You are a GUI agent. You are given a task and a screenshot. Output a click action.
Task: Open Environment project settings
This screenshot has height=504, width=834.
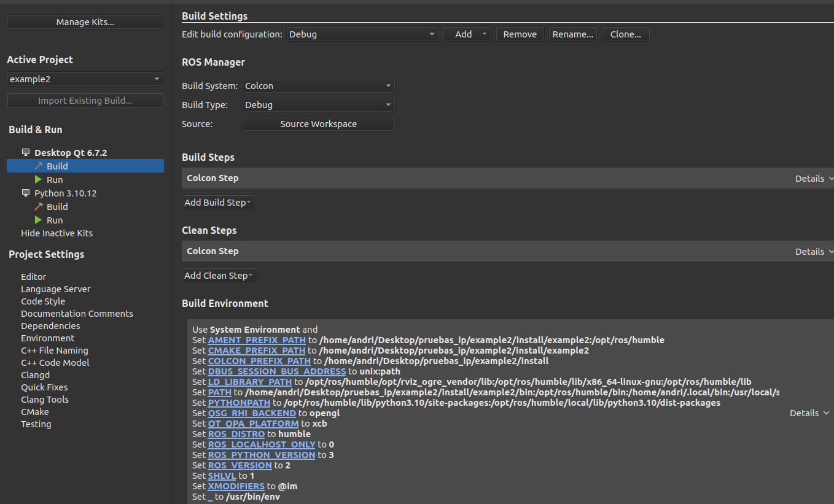tap(47, 338)
